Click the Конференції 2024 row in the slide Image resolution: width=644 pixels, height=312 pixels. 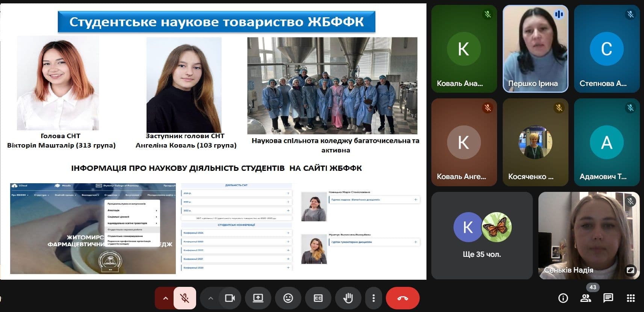click(x=236, y=233)
